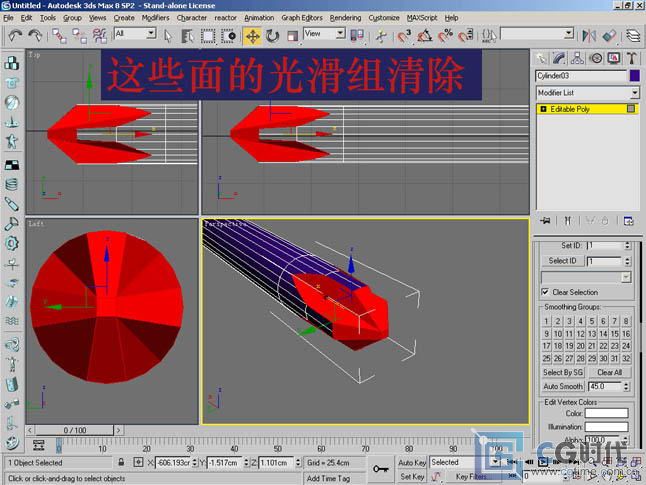Activate the Select and Move tool
This screenshot has width=646, height=485.
point(253,36)
